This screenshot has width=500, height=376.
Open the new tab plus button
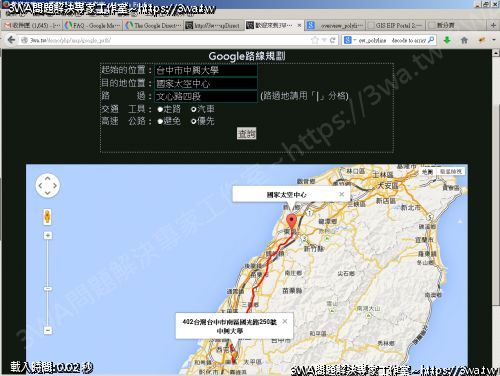493,25
